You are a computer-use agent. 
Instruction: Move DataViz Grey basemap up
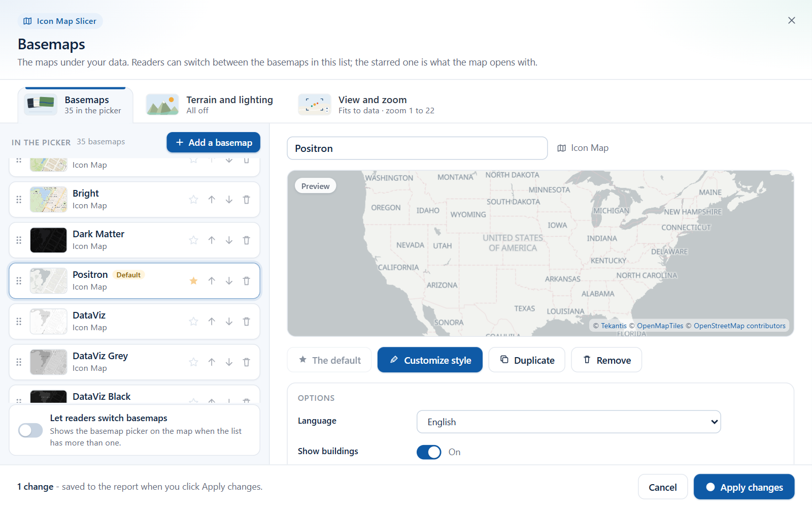click(212, 362)
